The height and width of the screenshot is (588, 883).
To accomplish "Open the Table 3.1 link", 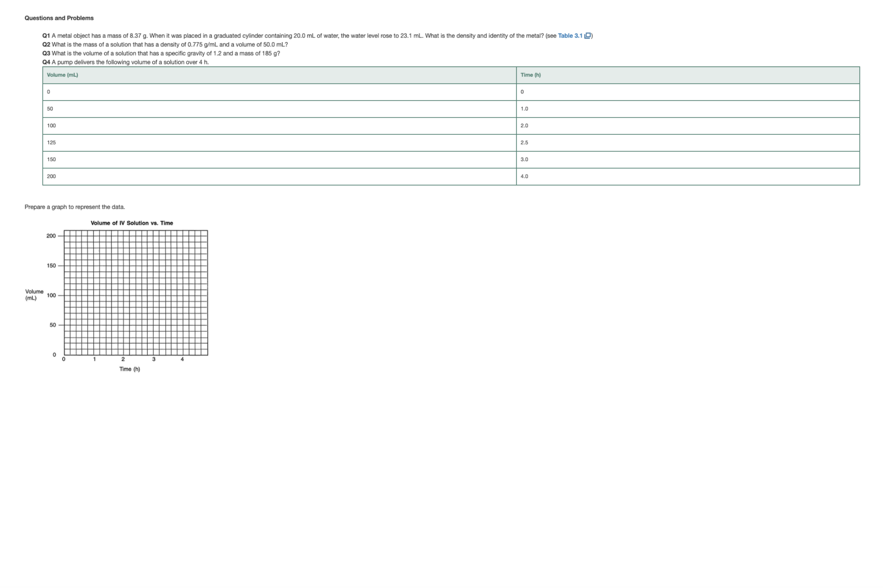I will coord(569,36).
